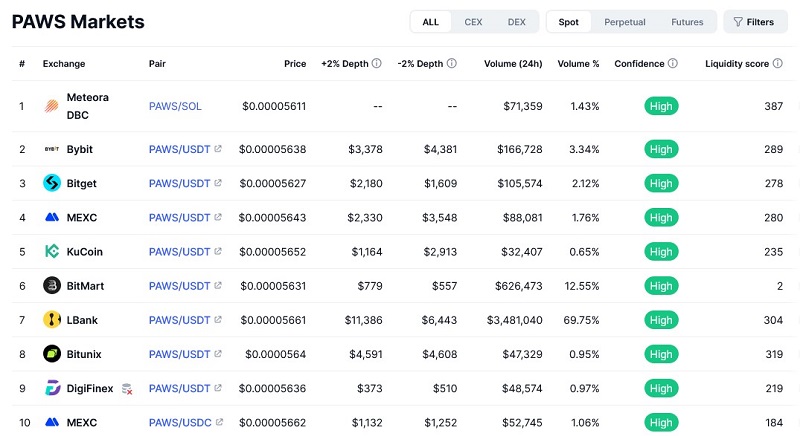
Task: Switch to the DEX tab
Action: point(516,22)
